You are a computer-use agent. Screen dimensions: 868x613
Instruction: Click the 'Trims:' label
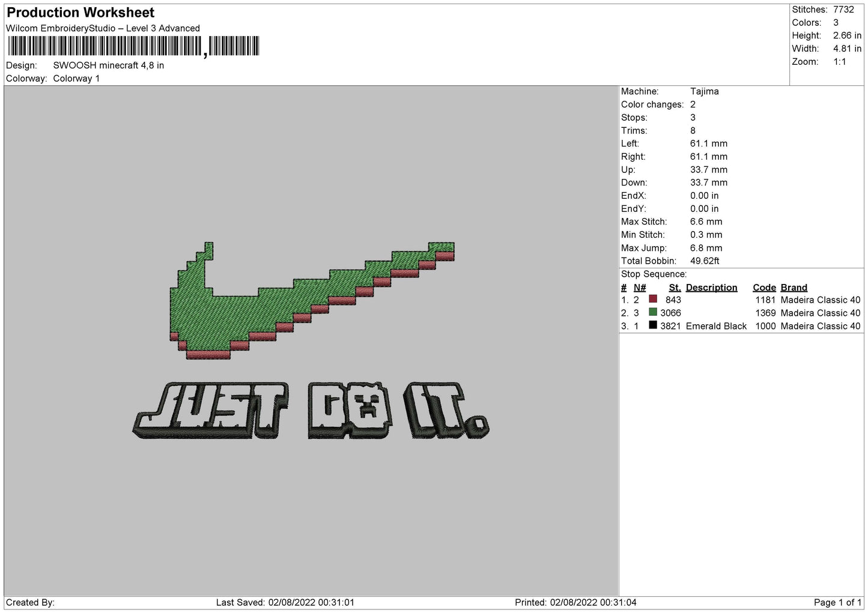[634, 131]
